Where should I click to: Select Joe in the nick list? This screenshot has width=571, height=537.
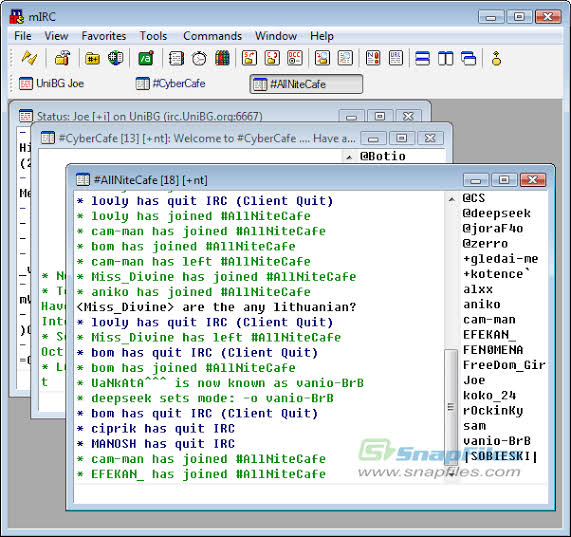coord(474,380)
